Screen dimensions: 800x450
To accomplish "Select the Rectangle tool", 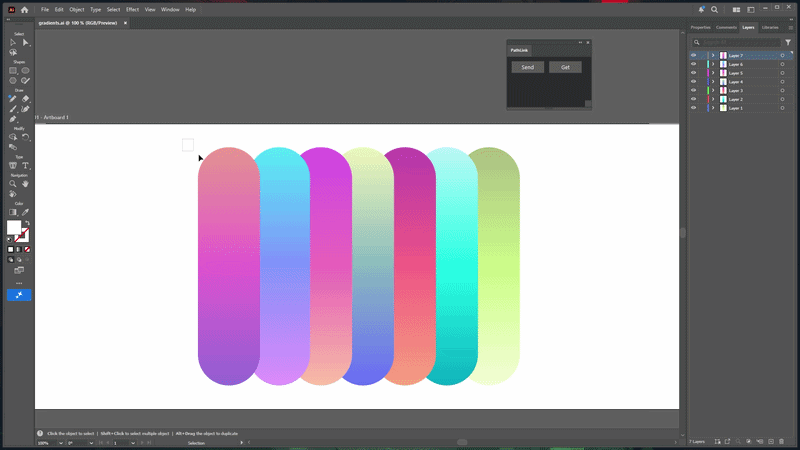I will 13,70.
